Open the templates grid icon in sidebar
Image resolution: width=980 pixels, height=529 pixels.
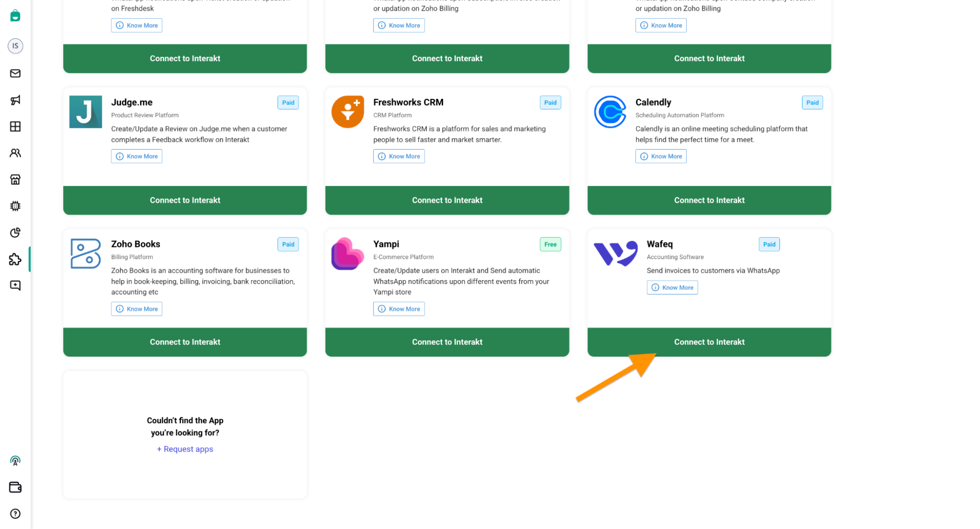coord(15,126)
